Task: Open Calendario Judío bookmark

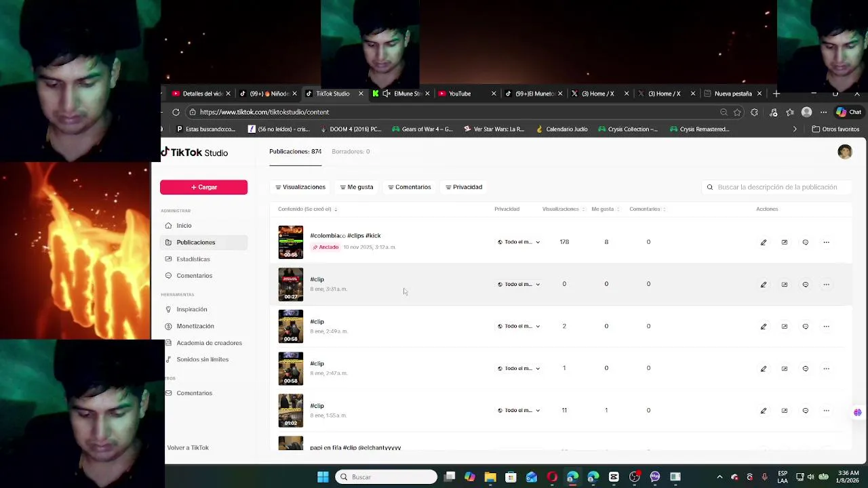Action: 561,129
